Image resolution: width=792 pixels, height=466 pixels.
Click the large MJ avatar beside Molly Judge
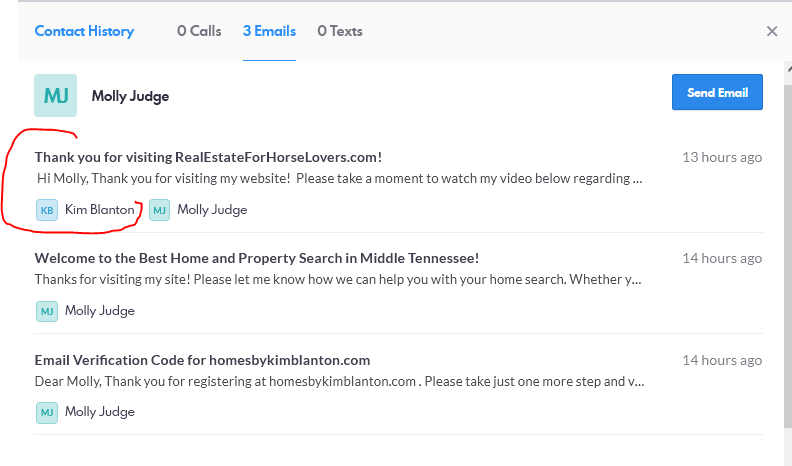[55, 95]
